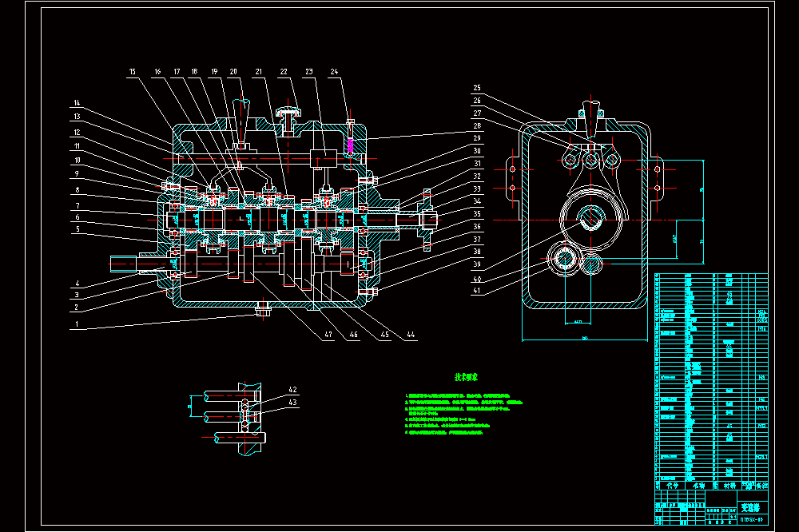Viewport: 799px width, 532px height.
Task: Click part callout number 33
Action: [477, 189]
